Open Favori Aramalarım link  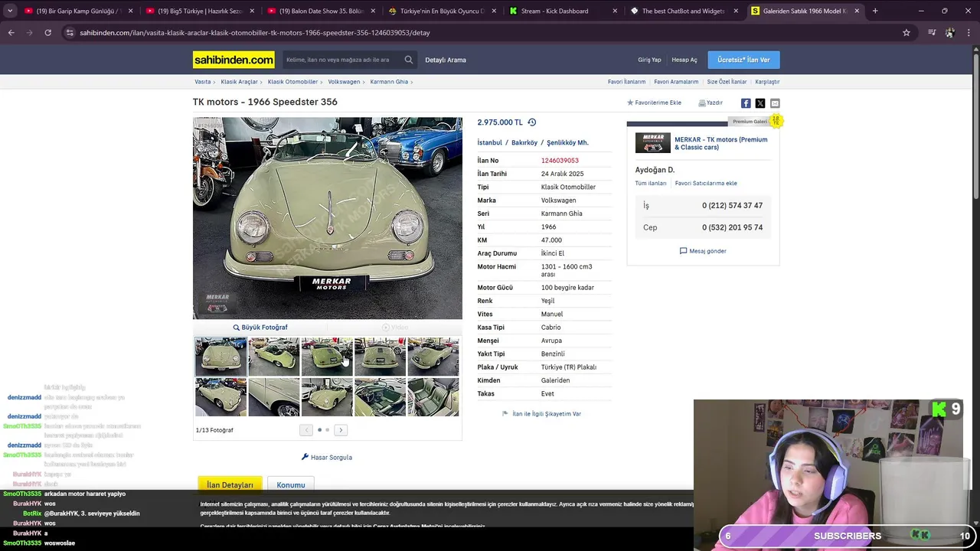676,82
